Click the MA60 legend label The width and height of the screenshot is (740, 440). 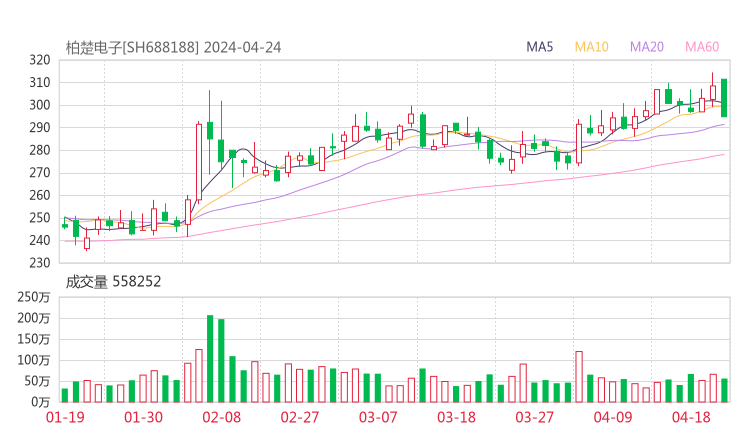pyautogui.click(x=702, y=47)
